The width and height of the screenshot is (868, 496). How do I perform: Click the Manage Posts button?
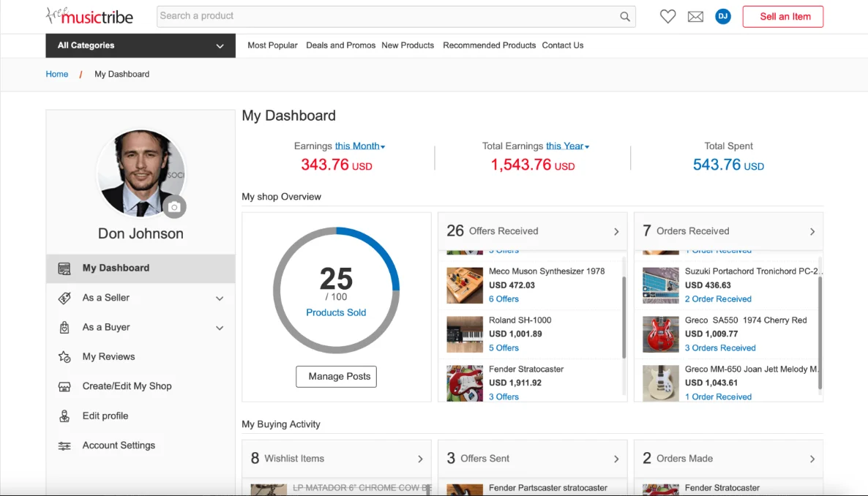pos(336,377)
